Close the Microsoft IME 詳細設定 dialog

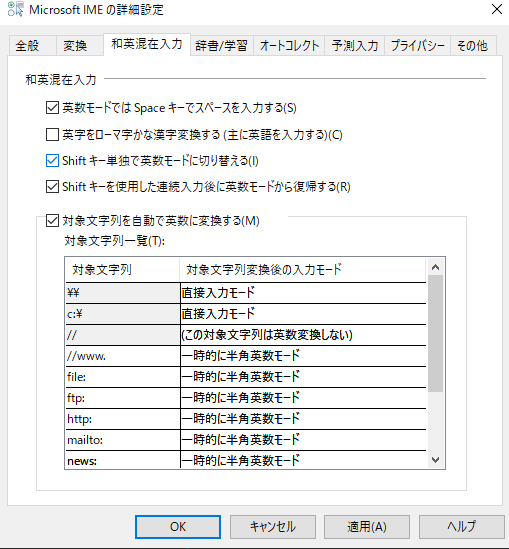(497, 9)
